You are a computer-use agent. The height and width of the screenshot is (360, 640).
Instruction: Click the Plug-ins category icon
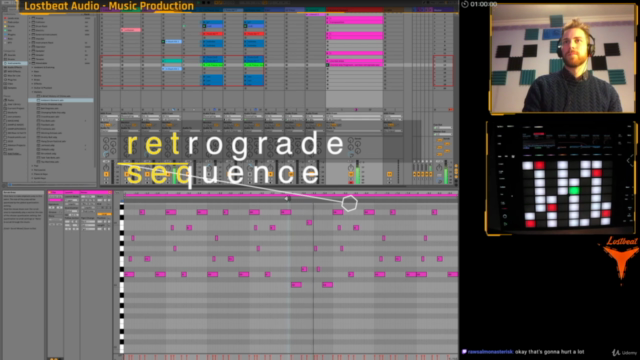coord(5,80)
